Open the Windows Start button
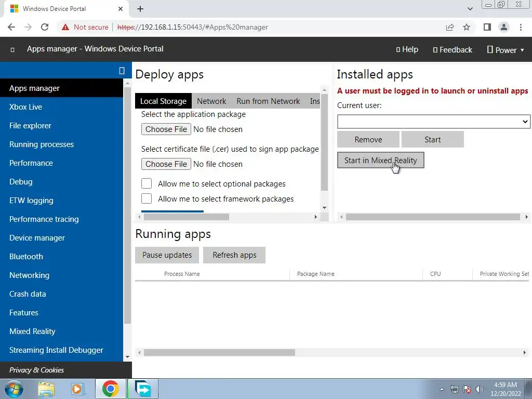The width and height of the screenshot is (532, 399). click(14, 389)
